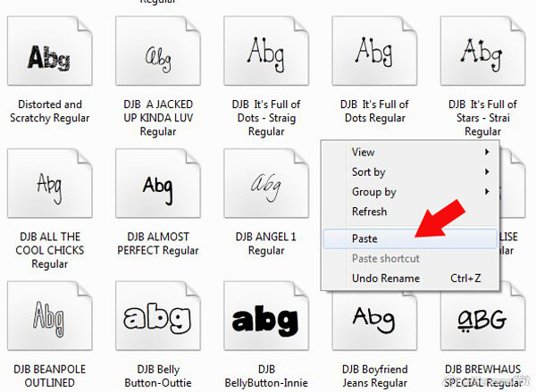
Task: Select the DJB ALL THE COOL CHICKS font icon
Action: pyautogui.click(x=50, y=183)
